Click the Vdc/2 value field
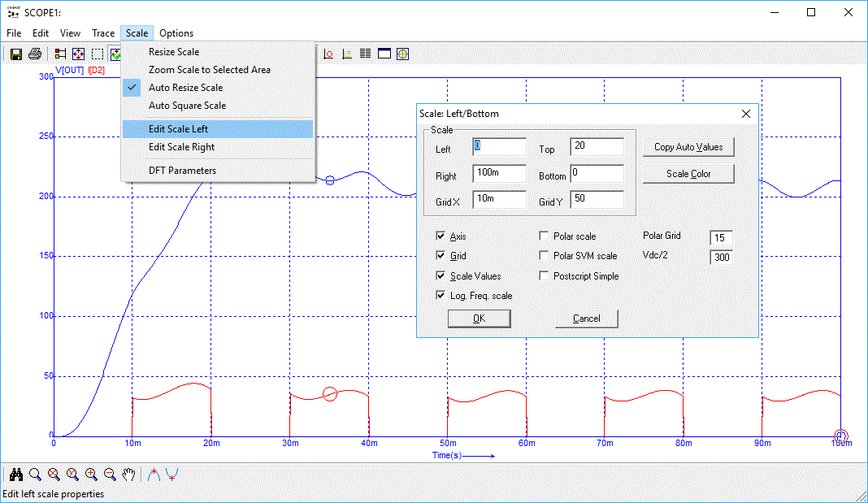 (x=722, y=257)
